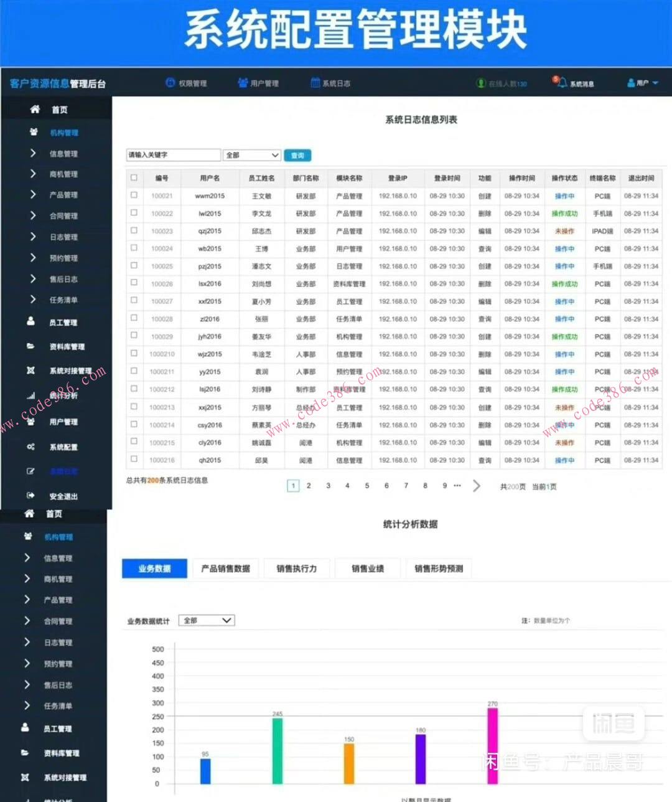Open the 业务数据统计 全部 dropdown
The image size is (672, 802).
click(x=207, y=621)
